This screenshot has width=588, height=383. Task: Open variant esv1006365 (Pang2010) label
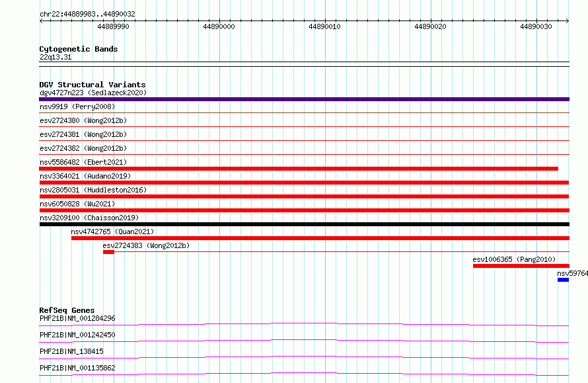[x=514, y=259]
